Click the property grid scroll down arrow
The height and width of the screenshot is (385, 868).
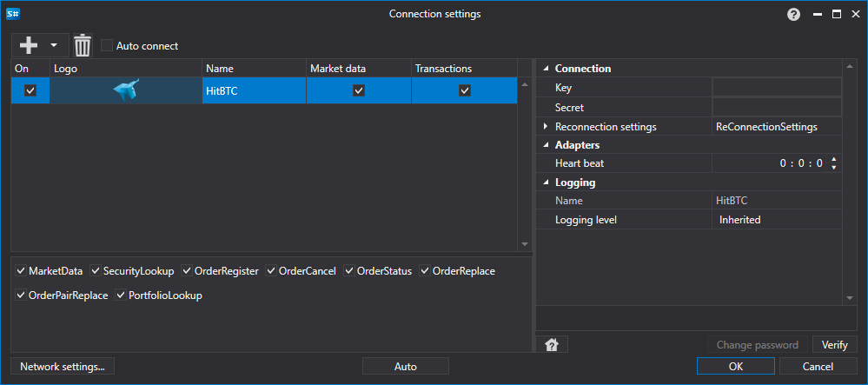click(850, 298)
